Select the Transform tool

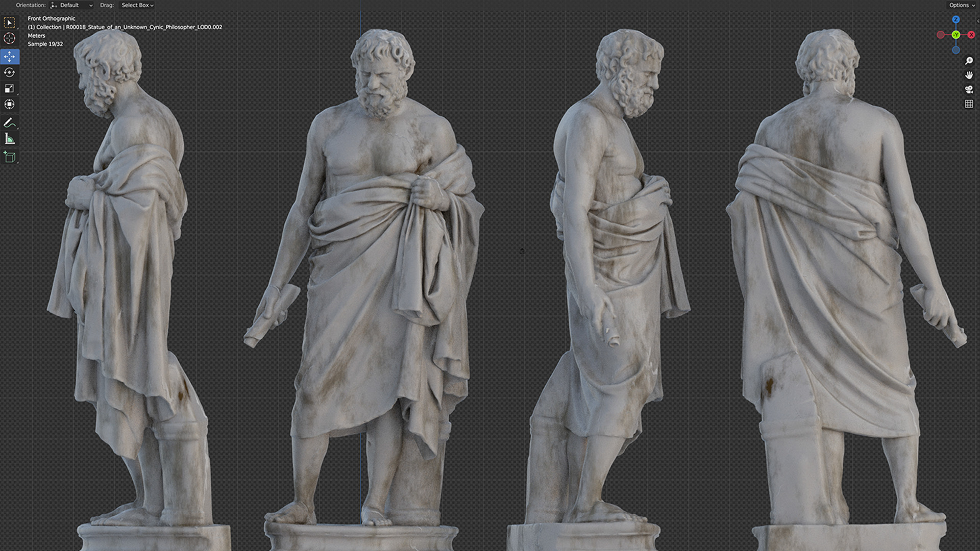click(10, 104)
